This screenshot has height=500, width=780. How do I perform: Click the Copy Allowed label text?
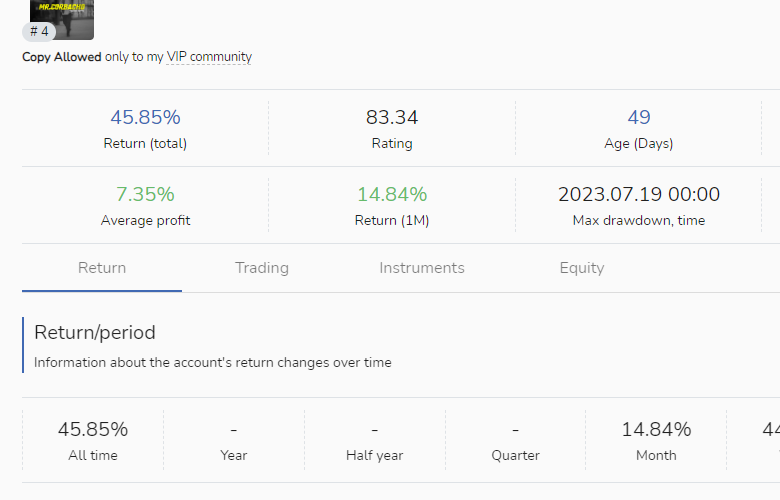pos(62,57)
